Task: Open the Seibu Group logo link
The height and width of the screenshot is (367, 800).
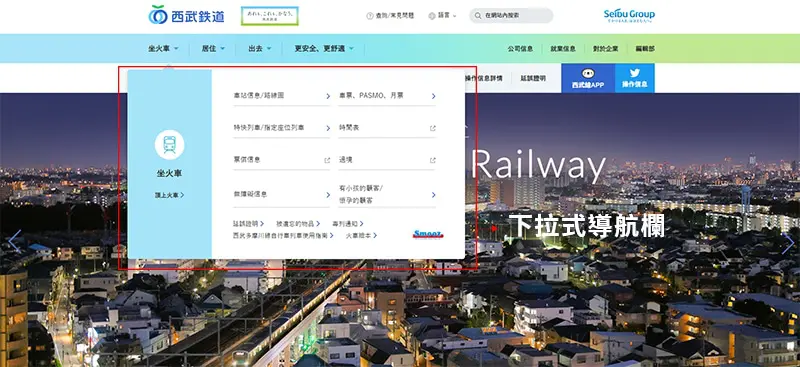Action: pos(629,15)
